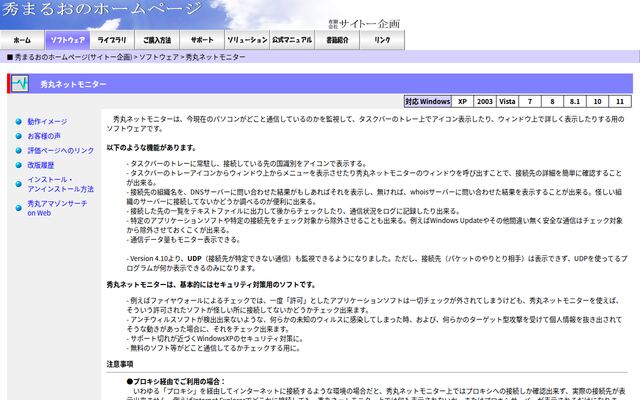Click the blue bullet beside インストール・アンインストール方法
640x400 pixels.
tap(18, 184)
